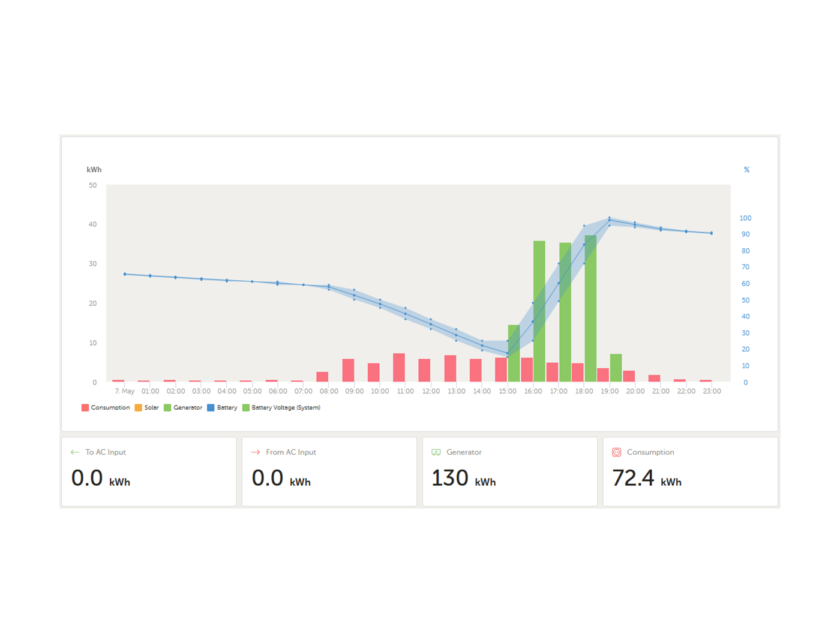
Task: Click the green generator bar at 16:00
Action: (539, 311)
